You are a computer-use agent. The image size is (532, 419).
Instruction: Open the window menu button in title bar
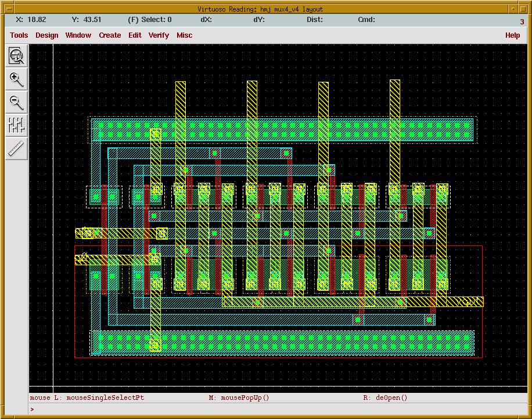click(x=6, y=9)
